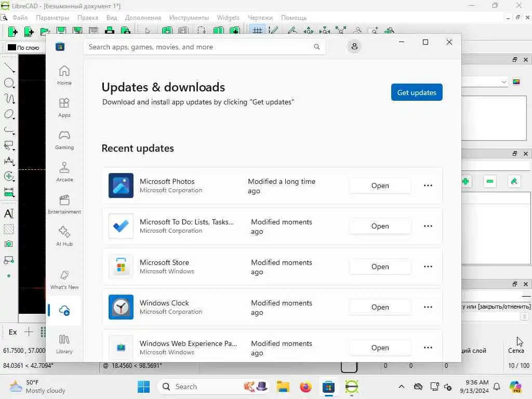Viewport: 532px width, 399px height.
Task: Open the Помощь menu in LibreCAD
Action: tap(294, 18)
